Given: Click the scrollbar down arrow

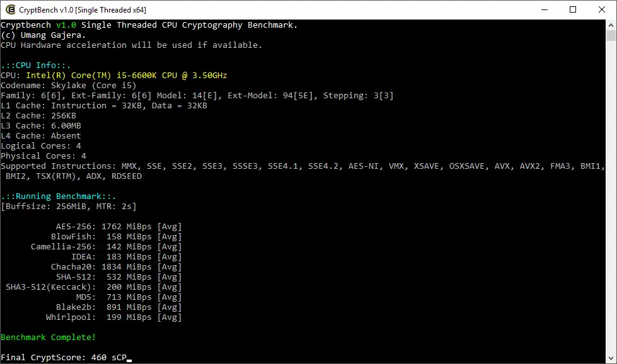Looking at the screenshot, I should (x=611, y=358).
